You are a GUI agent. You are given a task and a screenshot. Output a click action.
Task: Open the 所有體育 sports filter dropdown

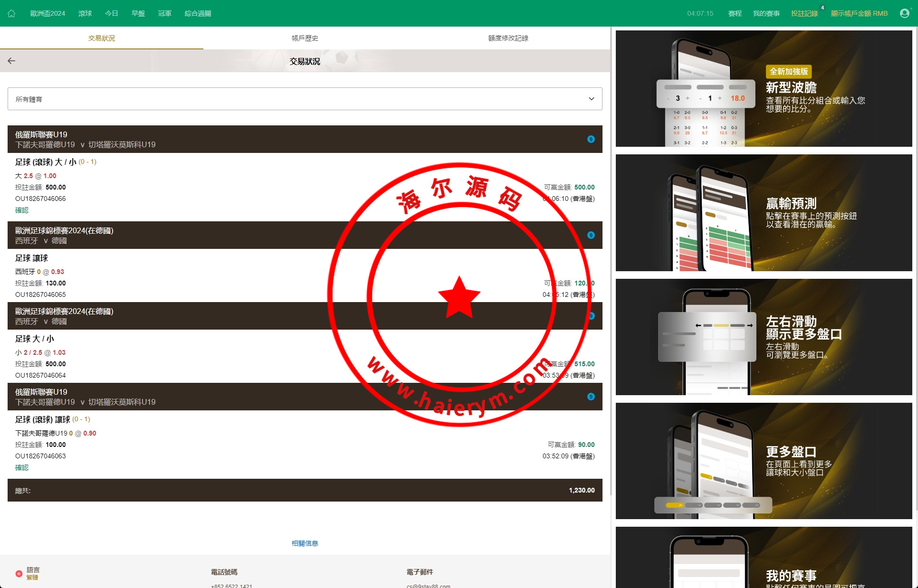pyautogui.click(x=304, y=99)
